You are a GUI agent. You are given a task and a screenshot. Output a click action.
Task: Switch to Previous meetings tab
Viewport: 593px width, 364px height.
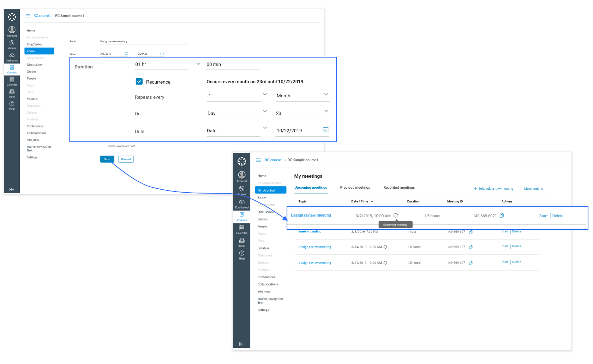click(x=355, y=188)
